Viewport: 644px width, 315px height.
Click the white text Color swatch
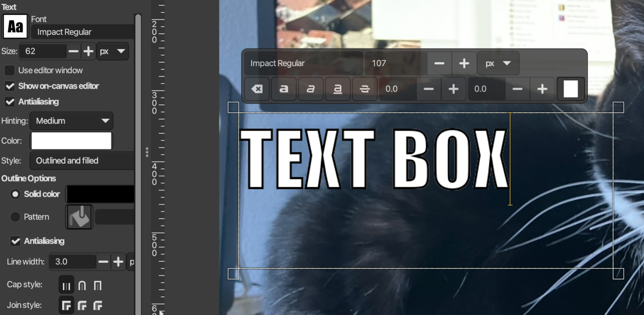71,141
